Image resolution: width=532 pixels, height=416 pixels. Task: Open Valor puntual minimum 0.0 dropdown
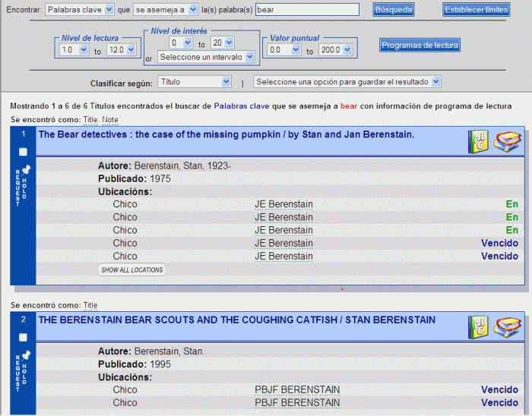click(x=284, y=50)
